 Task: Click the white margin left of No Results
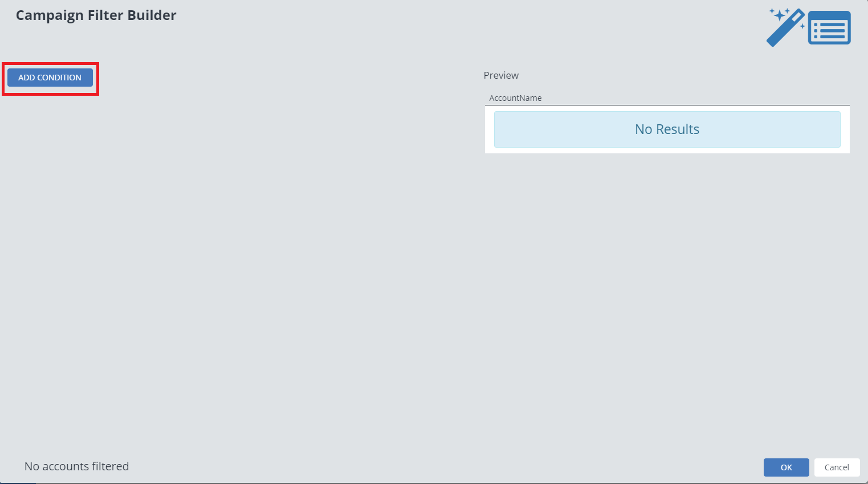pyautogui.click(x=489, y=129)
